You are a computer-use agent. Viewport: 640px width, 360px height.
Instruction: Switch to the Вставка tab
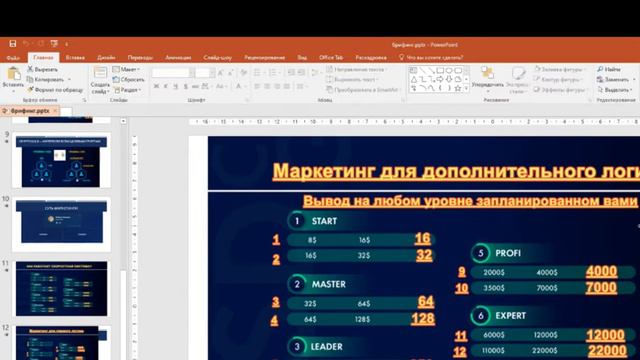[x=75, y=58]
